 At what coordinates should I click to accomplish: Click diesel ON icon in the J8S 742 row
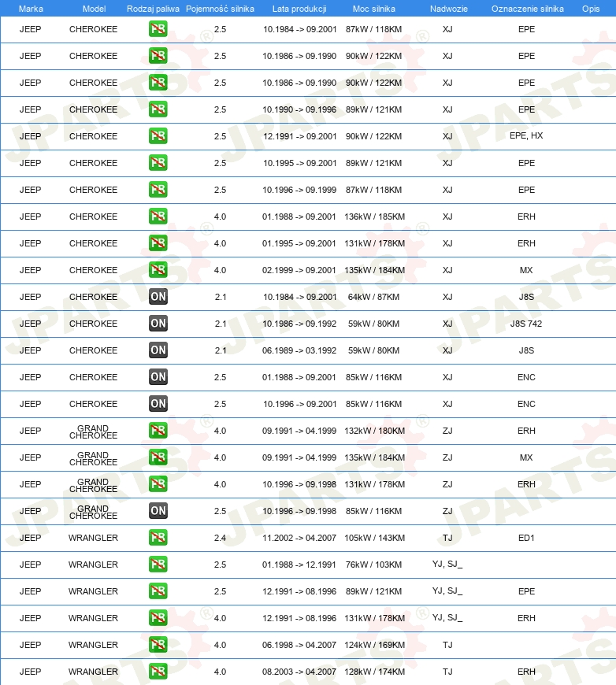(x=158, y=324)
